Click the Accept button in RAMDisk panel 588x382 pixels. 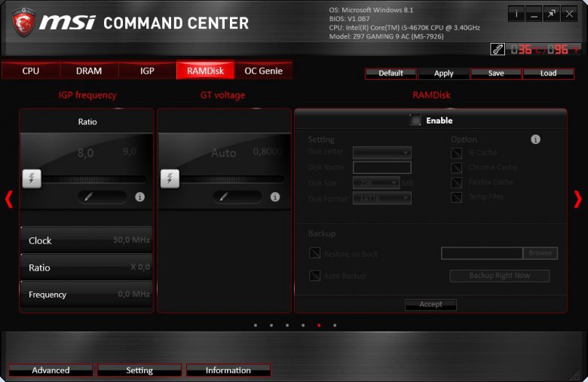tap(430, 304)
